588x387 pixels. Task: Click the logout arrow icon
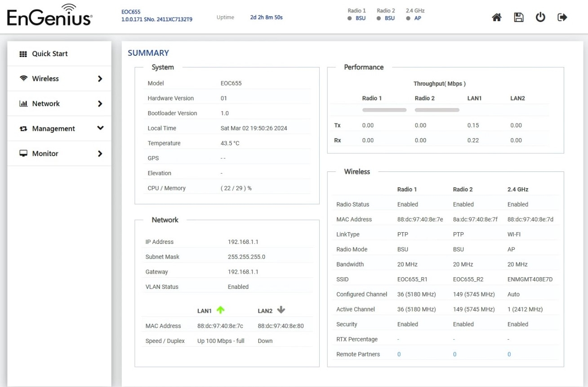[x=562, y=18]
